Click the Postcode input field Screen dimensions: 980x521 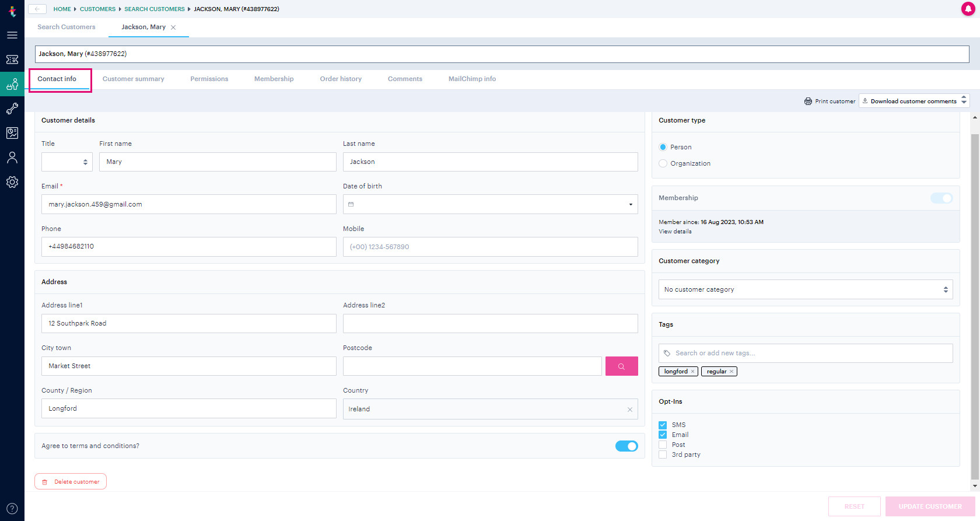[473, 366]
